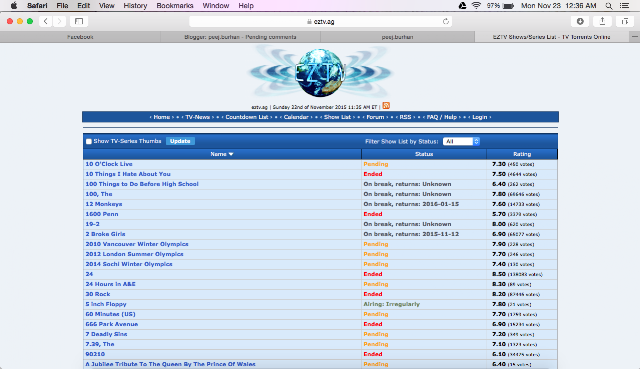Open the 30 Rock show link
This screenshot has height=369, width=640.
(98, 294)
